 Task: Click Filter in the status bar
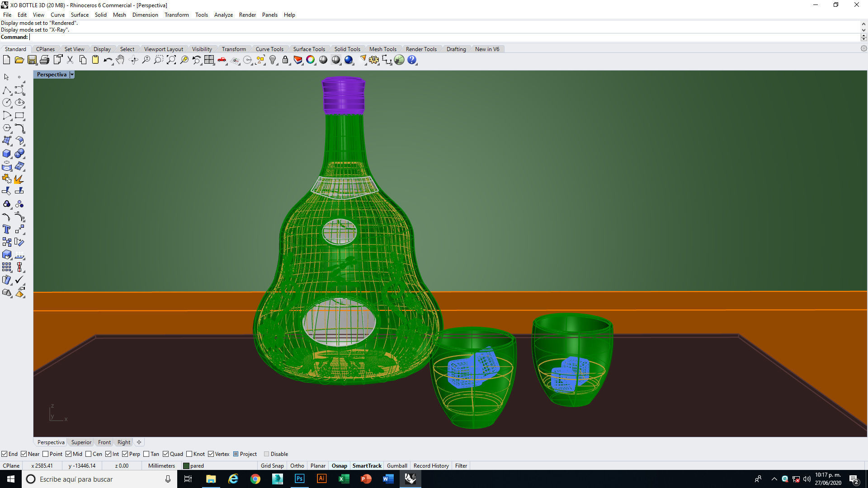coord(461,466)
